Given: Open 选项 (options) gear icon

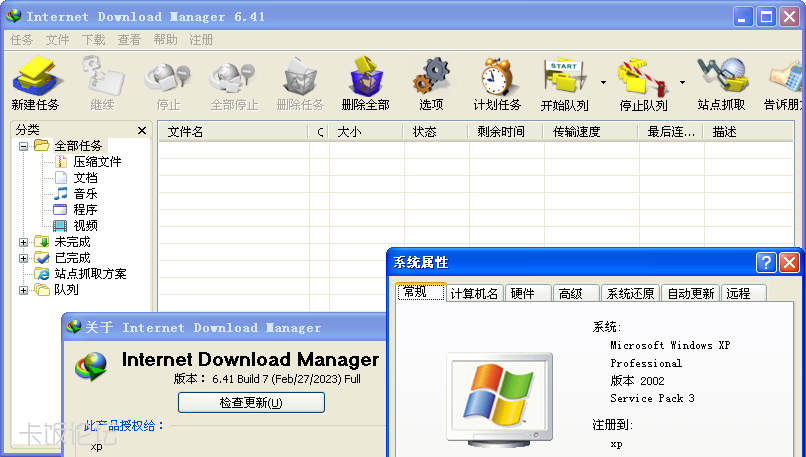Looking at the screenshot, I should pyautogui.click(x=431, y=83).
